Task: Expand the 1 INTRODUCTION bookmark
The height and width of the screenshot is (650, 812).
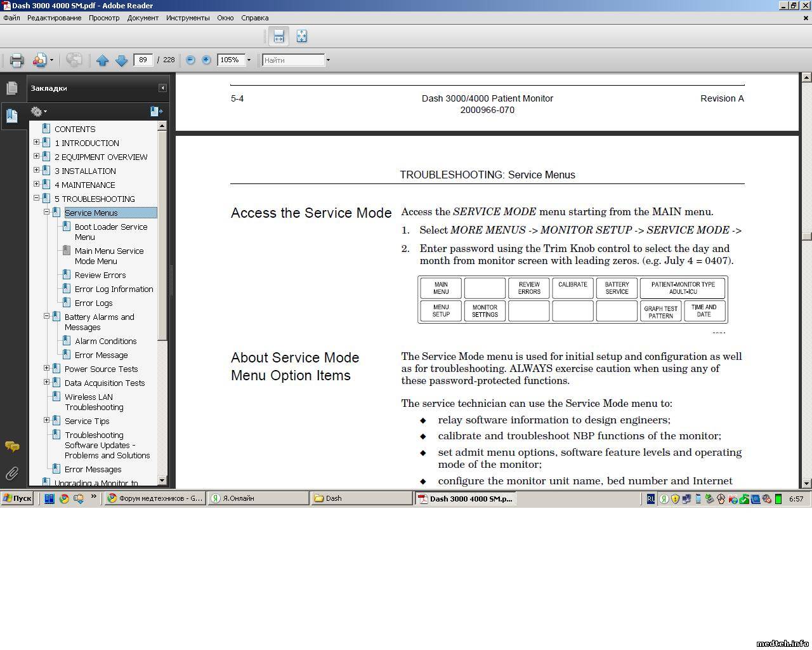Action: (36, 143)
